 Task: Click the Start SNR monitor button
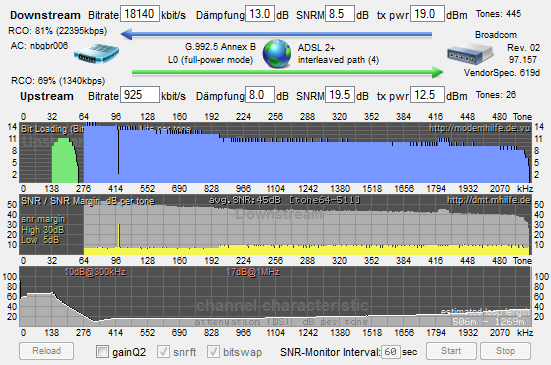tap(451, 351)
